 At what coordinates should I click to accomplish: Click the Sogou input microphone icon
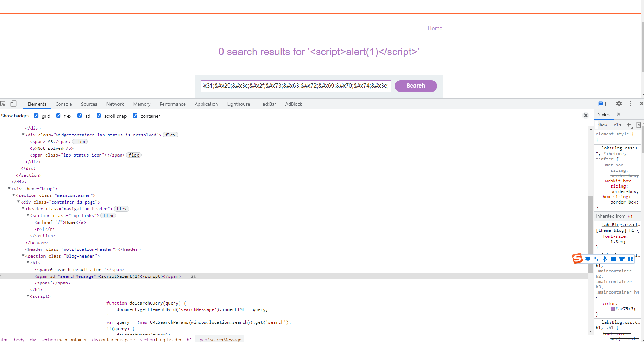click(604, 259)
